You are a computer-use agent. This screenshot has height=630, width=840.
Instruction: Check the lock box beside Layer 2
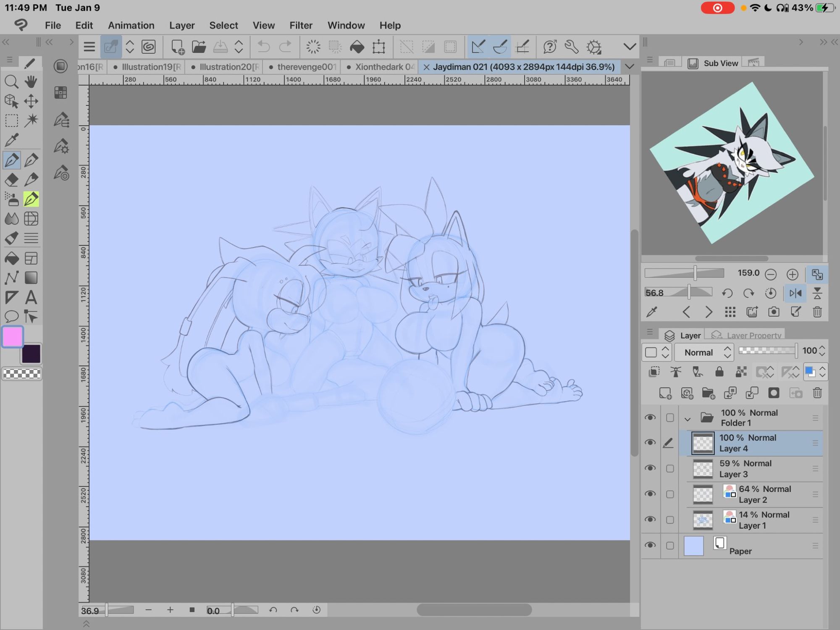(670, 494)
